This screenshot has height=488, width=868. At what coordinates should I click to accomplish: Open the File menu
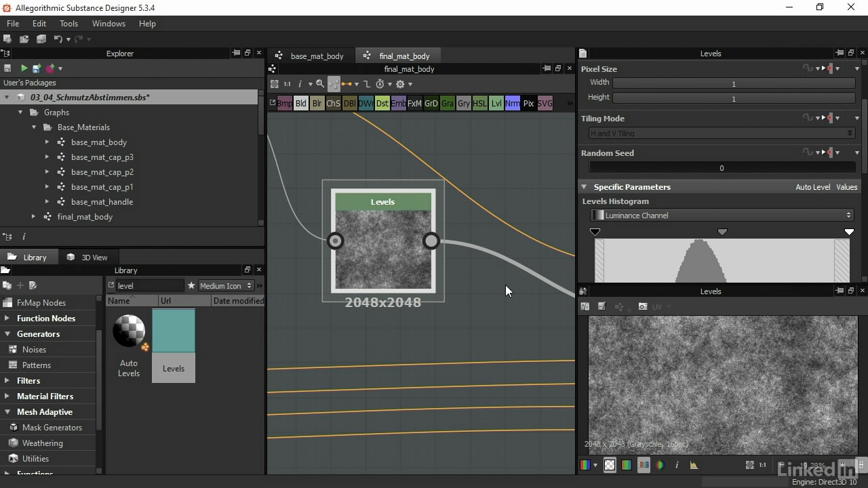pyautogui.click(x=13, y=24)
